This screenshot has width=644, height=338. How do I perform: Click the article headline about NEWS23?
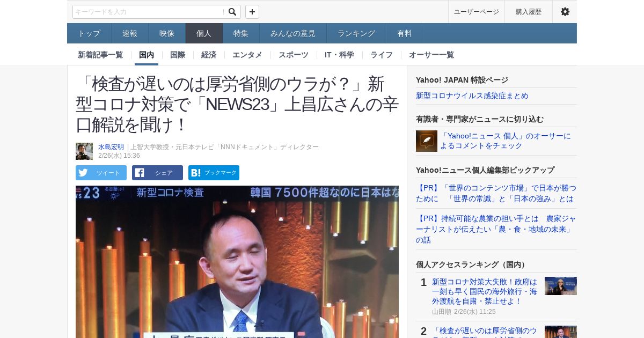237,104
